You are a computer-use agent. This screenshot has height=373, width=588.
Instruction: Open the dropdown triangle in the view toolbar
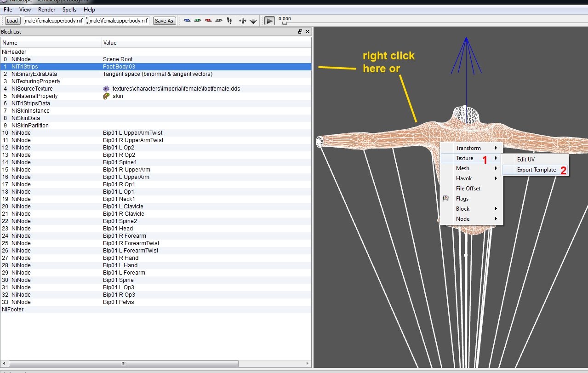253,21
